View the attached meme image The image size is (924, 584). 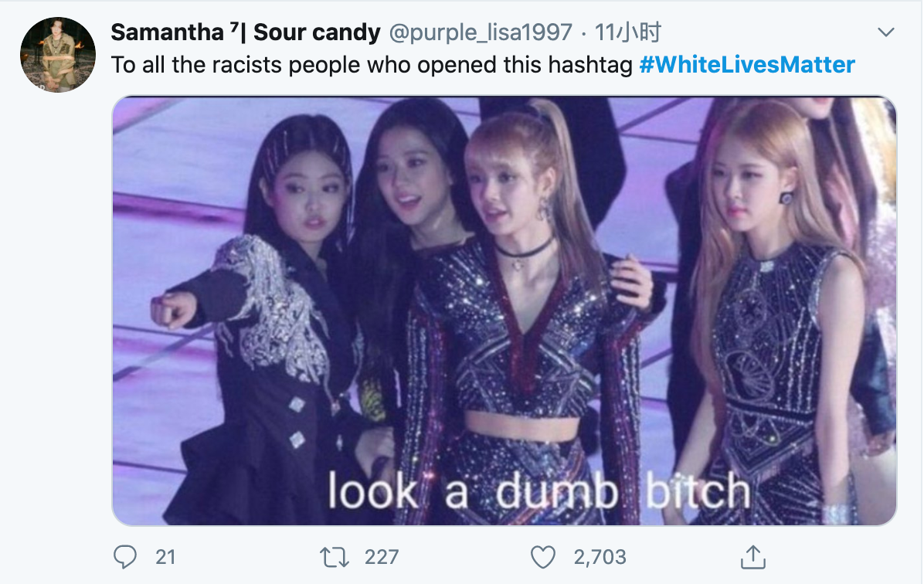504,311
